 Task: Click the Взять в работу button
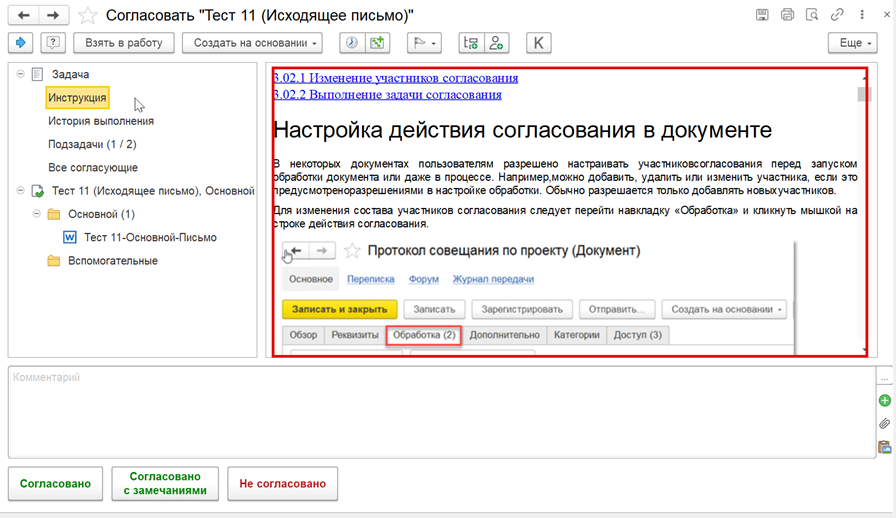pos(124,43)
